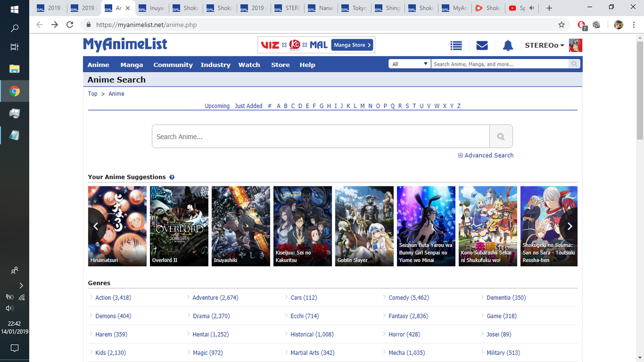Close the active Anime tab
Image resolution: width=644 pixels, height=362 pixels.
point(128,8)
